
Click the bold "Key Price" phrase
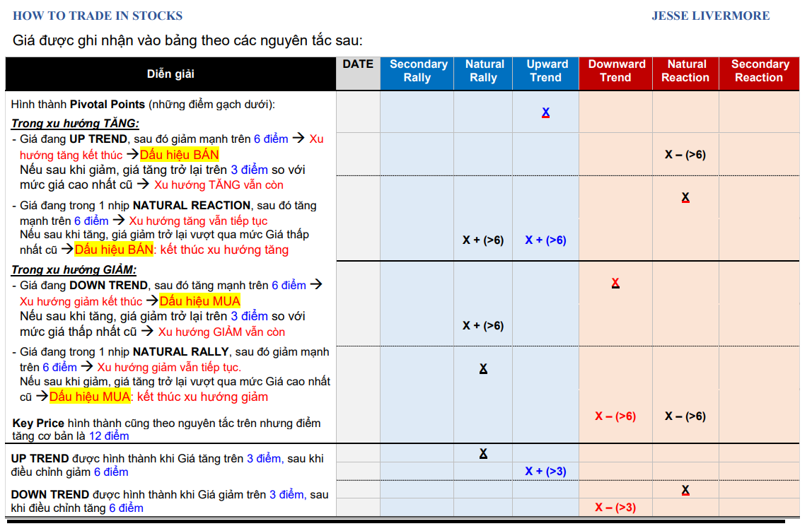(38, 424)
